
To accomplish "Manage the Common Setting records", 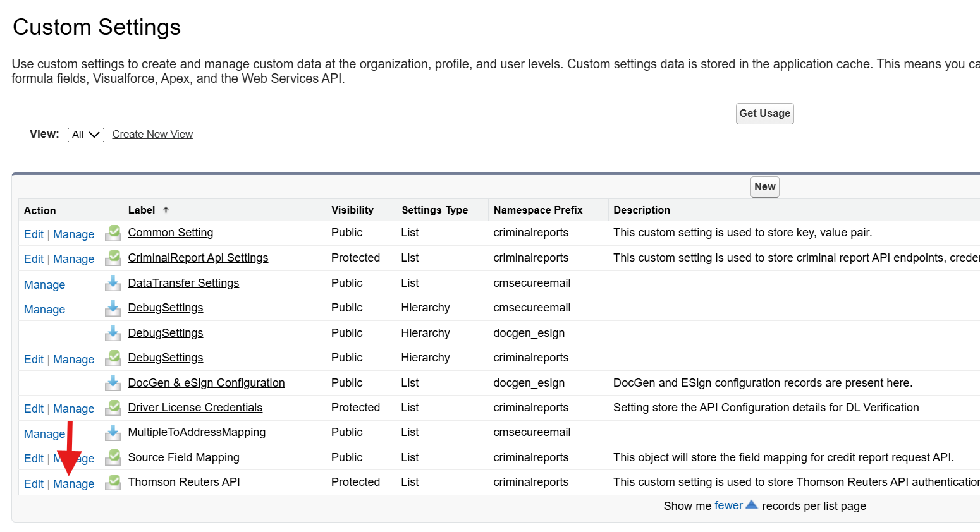I will point(74,234).
